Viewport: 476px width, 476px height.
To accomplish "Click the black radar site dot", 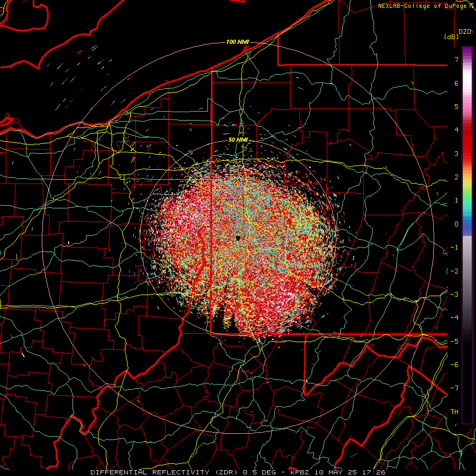I will click(239, 238).
